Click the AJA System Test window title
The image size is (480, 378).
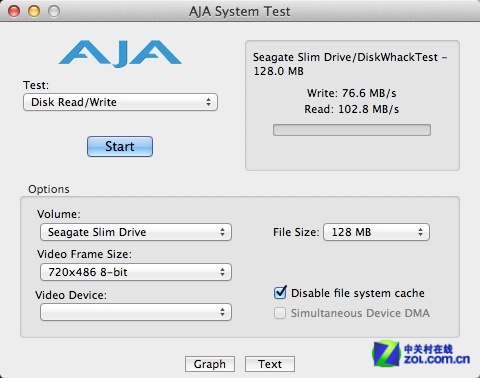coord(240,11)
